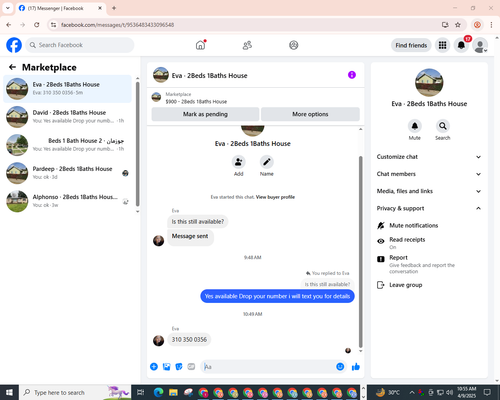
Task: Toggle Read receipts setting
Action: 429,243
